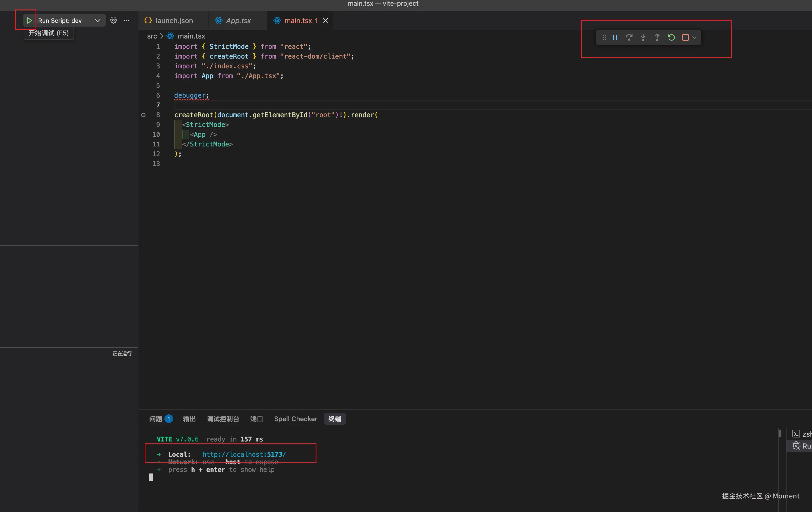Step out with the up arrow icon
This screenshot has height=512, width=812.
[x=657, y=37]
